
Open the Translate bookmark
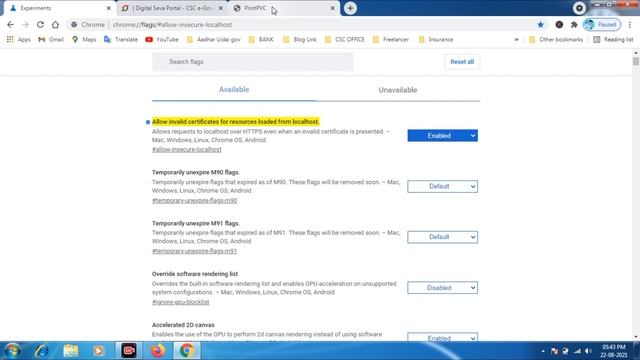coord(121,40)
